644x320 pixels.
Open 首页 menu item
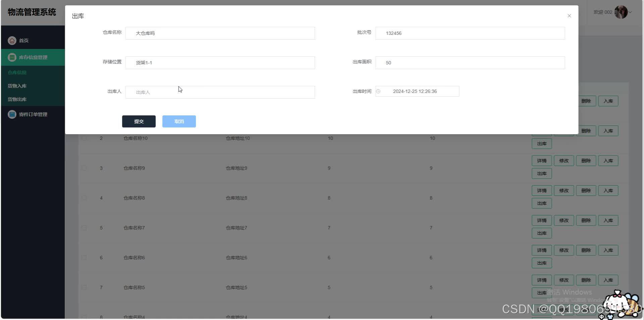pyautogui.click(x=33, y=41)
